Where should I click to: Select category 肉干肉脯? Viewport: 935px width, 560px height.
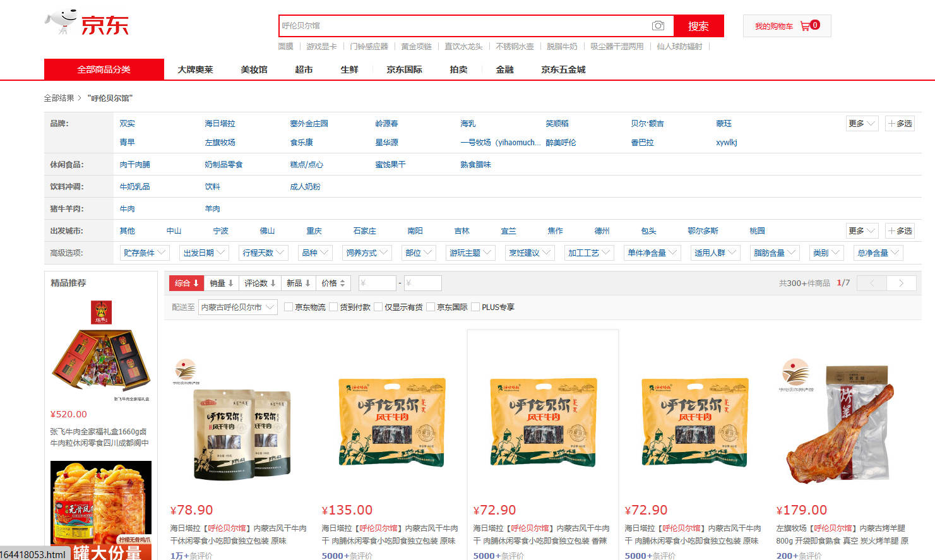tap(135, 165)
